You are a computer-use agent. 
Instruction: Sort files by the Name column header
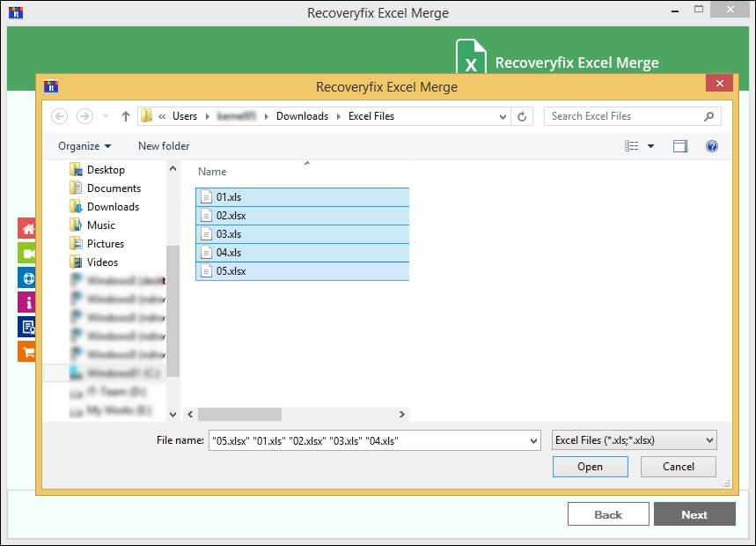(212, 172)
